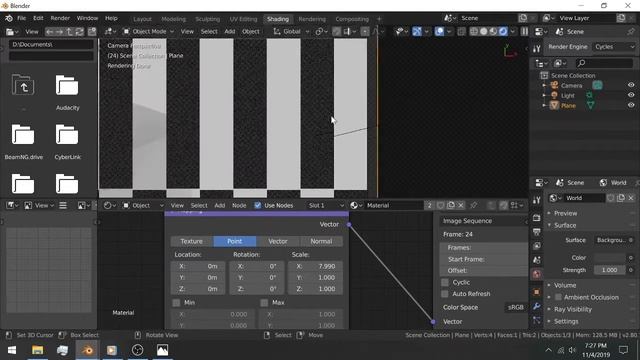Image resolution: width=640 pixels, height=360 pixels.
Task: Expand the Ray Visibility panel
Action: pyautogui.click(x=572, y=309)
